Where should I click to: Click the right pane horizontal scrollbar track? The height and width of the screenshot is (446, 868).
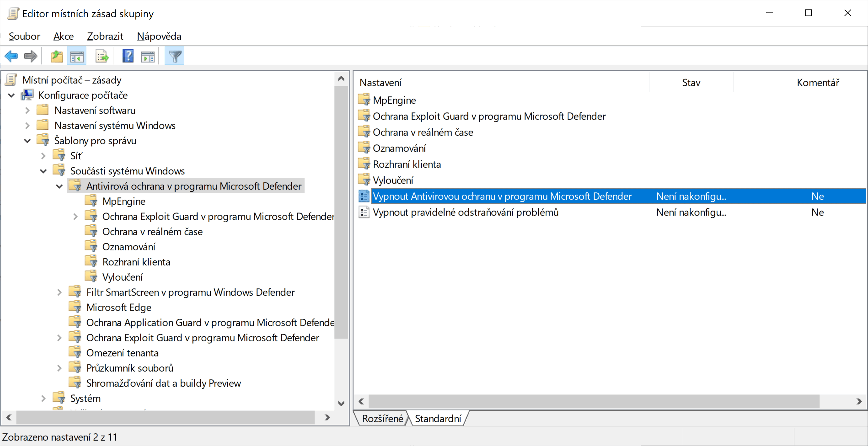[836, 401]
